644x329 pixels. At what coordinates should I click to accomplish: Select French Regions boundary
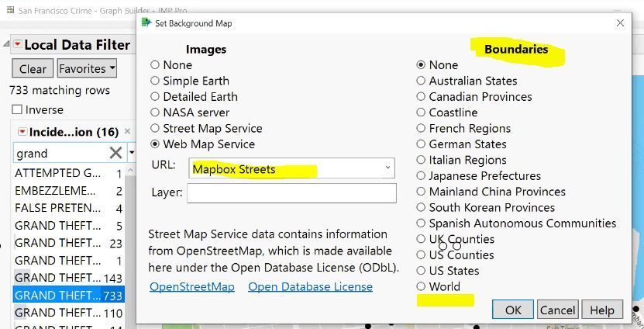click(x=421, y=128)
